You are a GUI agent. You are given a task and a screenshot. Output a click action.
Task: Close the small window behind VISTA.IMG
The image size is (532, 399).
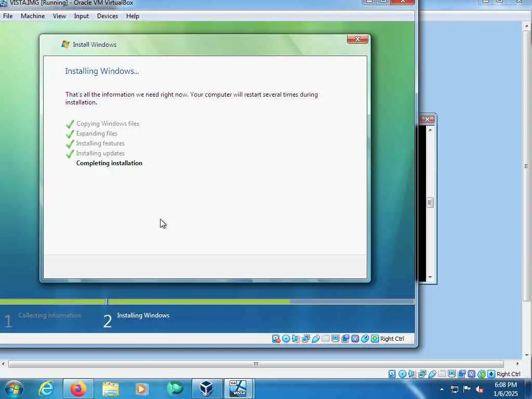coord(427,119)
